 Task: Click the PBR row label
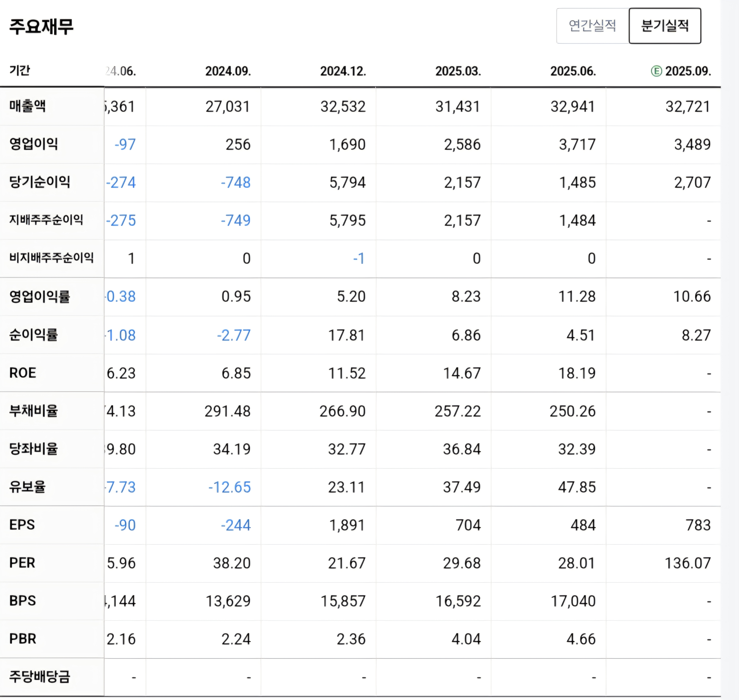23,639
